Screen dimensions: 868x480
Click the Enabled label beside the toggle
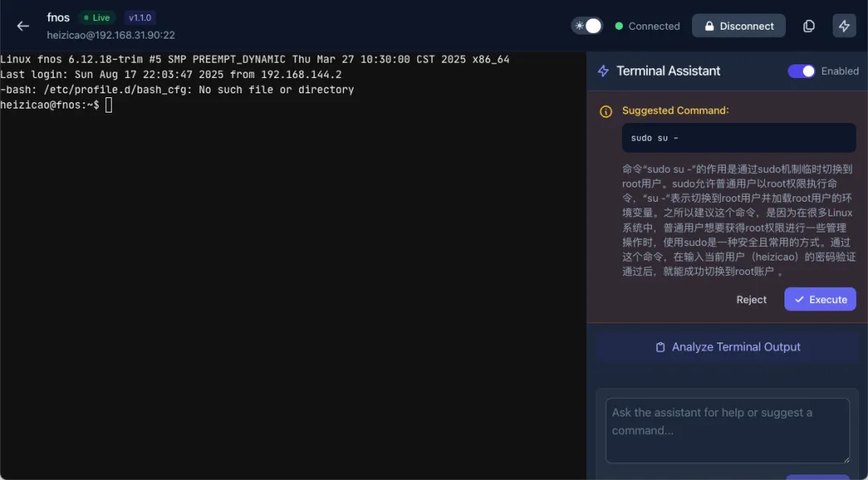pos(840,71)
